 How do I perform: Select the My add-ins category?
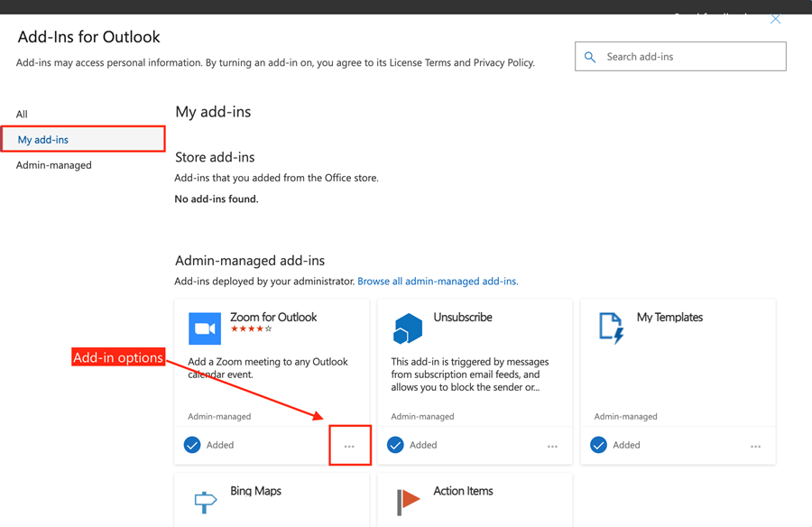tap(83, 139)
